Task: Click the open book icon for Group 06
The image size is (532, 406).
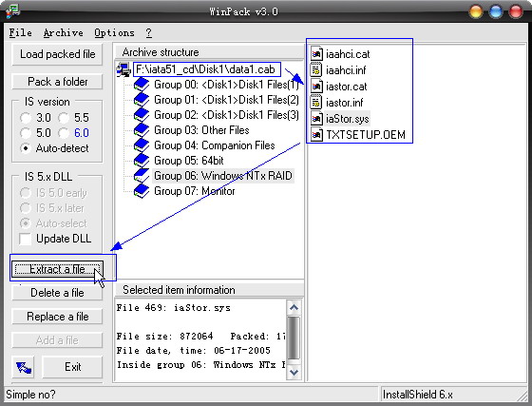Action: 142,176
